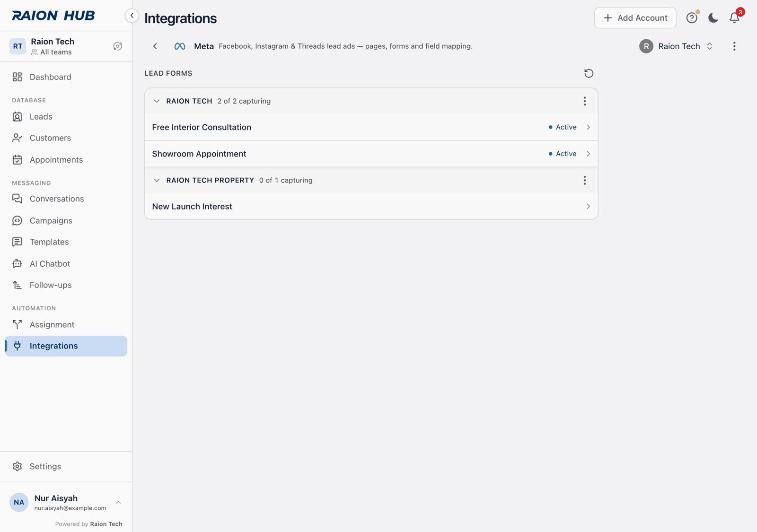Open the Raion Tech Property group options

tap(585, 180)
